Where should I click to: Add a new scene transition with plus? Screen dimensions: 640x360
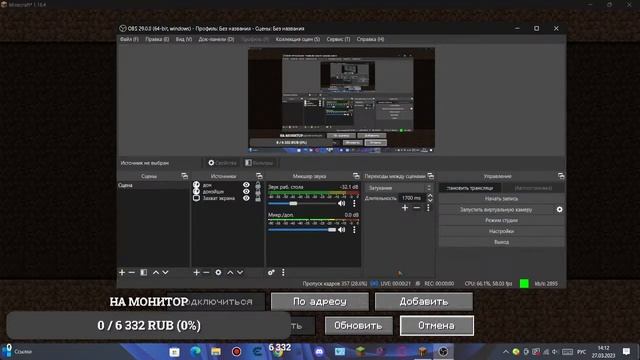(x=405, y=208)
